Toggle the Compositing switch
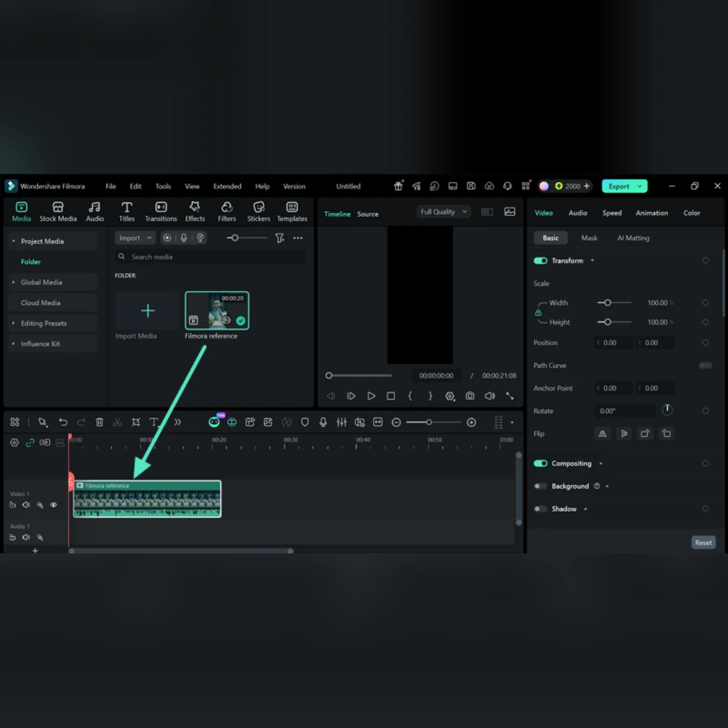 (x=541, y=463)
